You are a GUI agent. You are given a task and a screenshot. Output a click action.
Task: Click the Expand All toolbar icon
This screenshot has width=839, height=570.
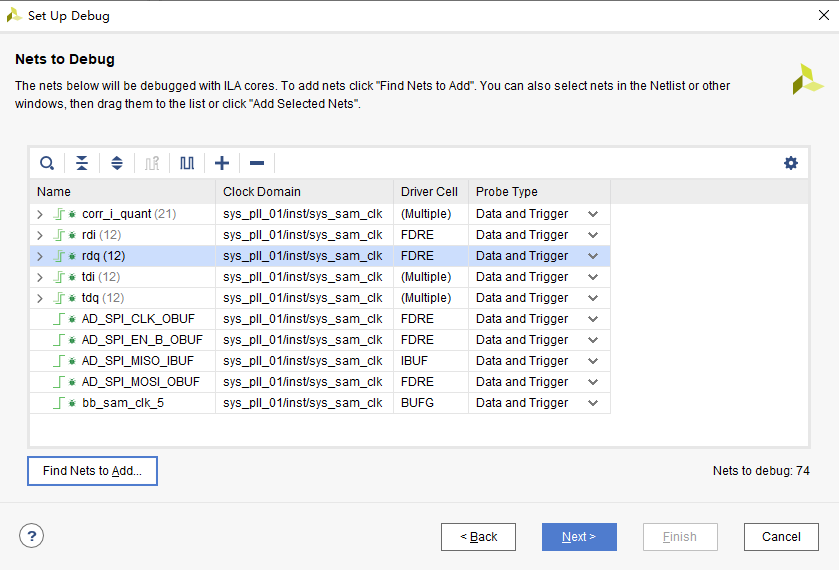(117, 163)
